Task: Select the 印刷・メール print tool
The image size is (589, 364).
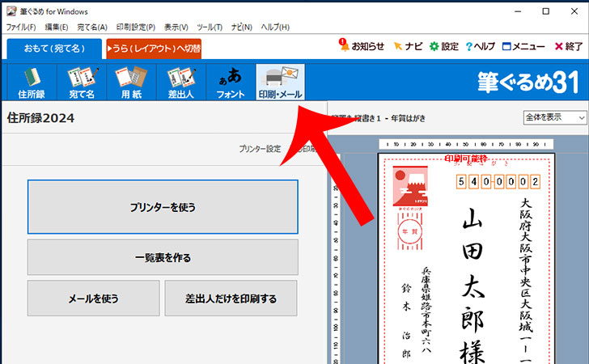Action: (x=280, y=83)
